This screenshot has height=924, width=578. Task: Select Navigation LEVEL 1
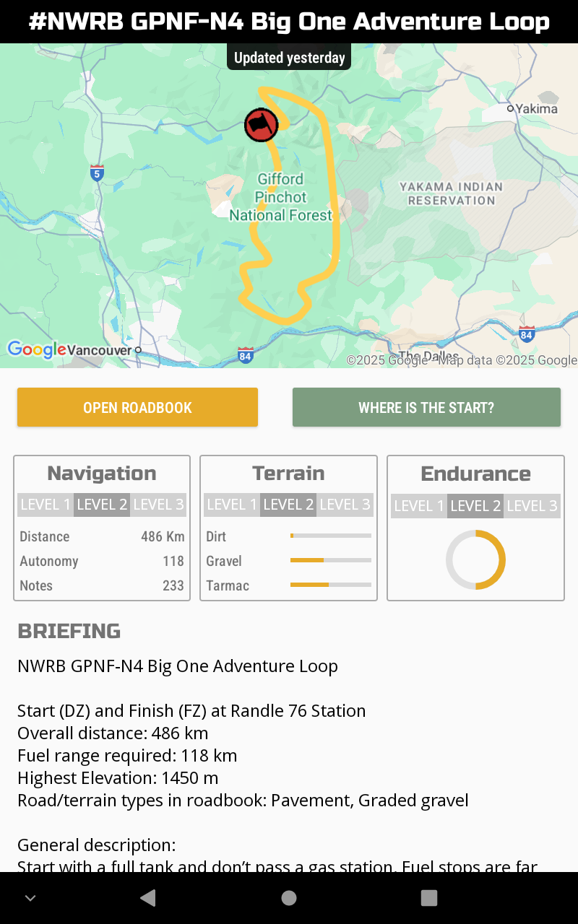pos(46,505)
